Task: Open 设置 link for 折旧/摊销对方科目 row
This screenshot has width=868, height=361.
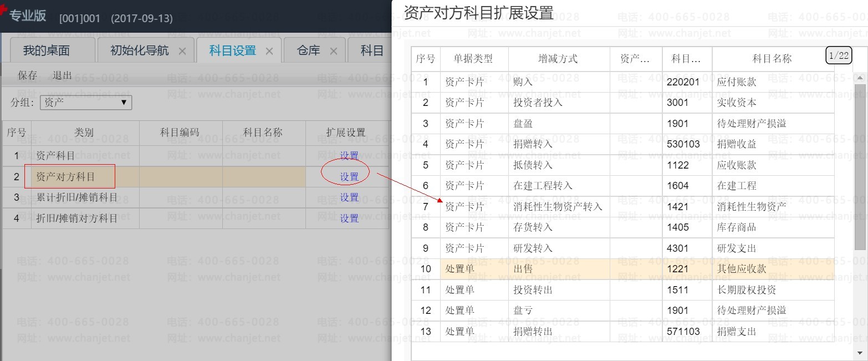Action: pos(349,218)
